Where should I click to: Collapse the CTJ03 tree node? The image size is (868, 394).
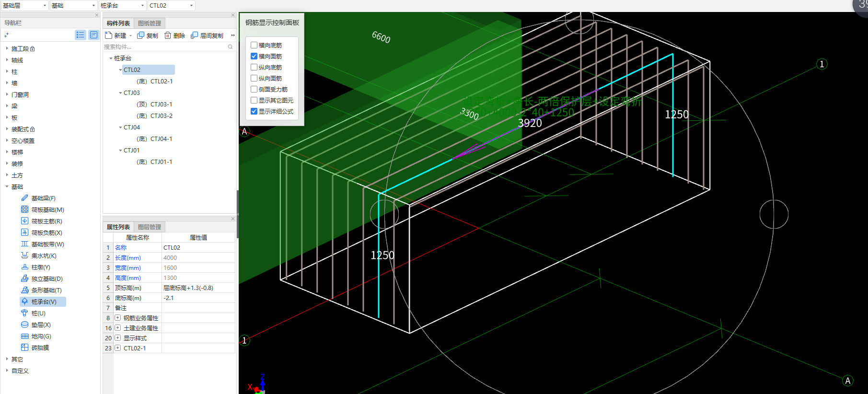(120, 93)
